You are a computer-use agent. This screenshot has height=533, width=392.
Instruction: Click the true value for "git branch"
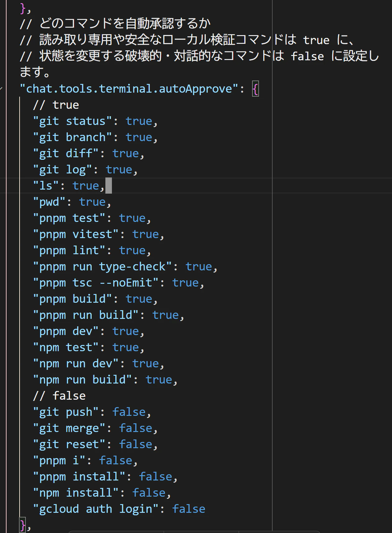click(x=139, y=138)
